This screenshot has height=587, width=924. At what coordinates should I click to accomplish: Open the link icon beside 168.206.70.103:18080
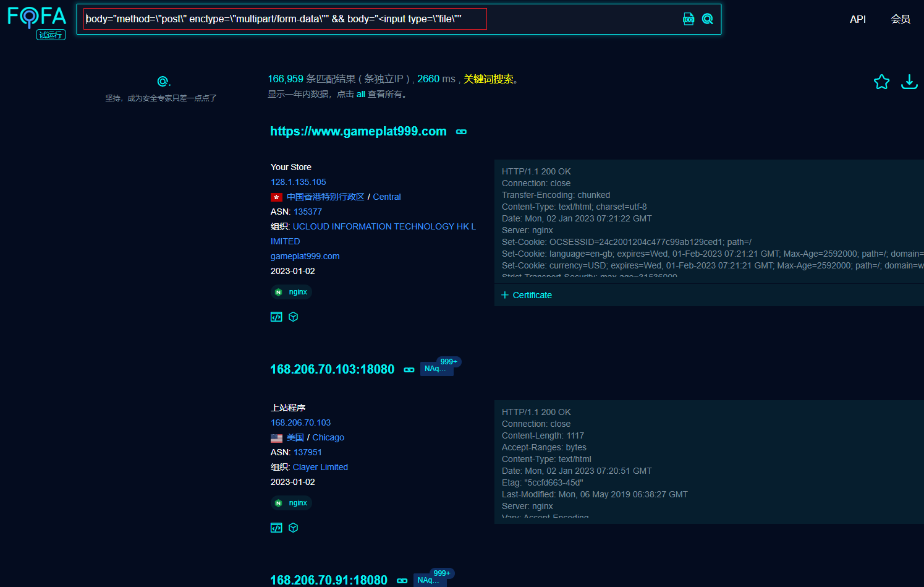click(409, 370)
